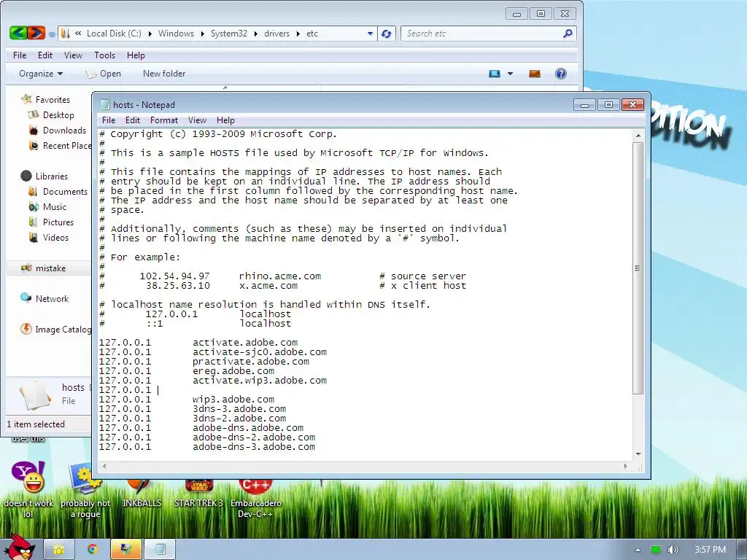Open the Angry Birds Start button
Image resolution: width=747 pixels, height=560 pixels.
[20, 547]
